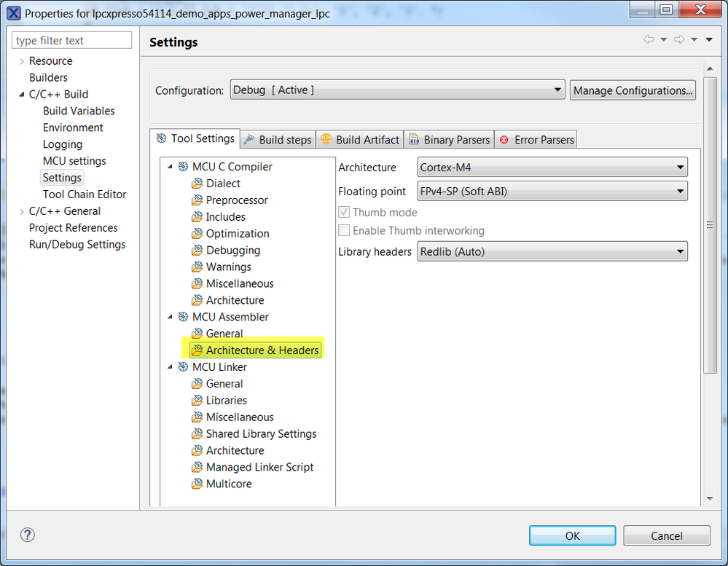Click the Binary Parsers tab icon
This screenshot has width=728, height=566.
click(x=414, y=140)
